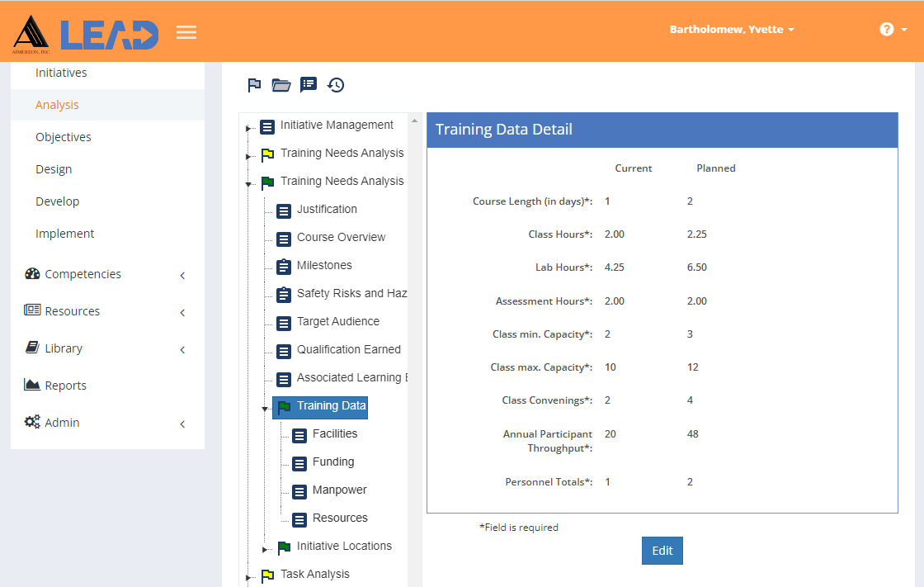This screenshot has height=587, width=924.
Task: Click the Target Audience document icon
Action: [284, 324]
